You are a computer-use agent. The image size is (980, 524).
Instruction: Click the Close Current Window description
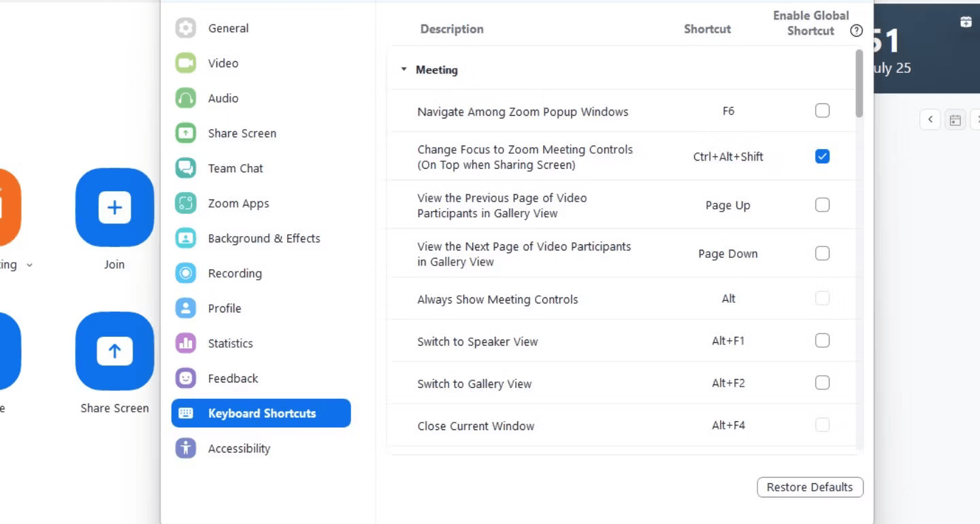click(x=476, y=426)
